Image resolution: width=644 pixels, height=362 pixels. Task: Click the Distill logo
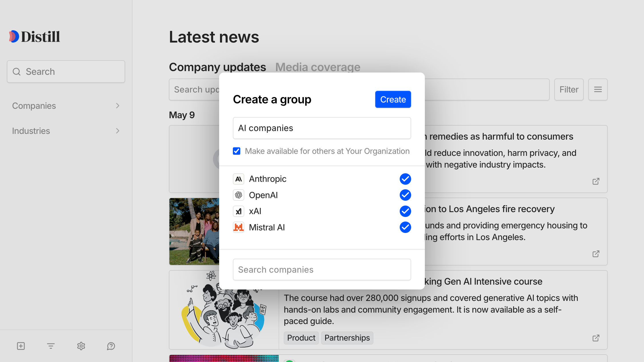[34, 36]
